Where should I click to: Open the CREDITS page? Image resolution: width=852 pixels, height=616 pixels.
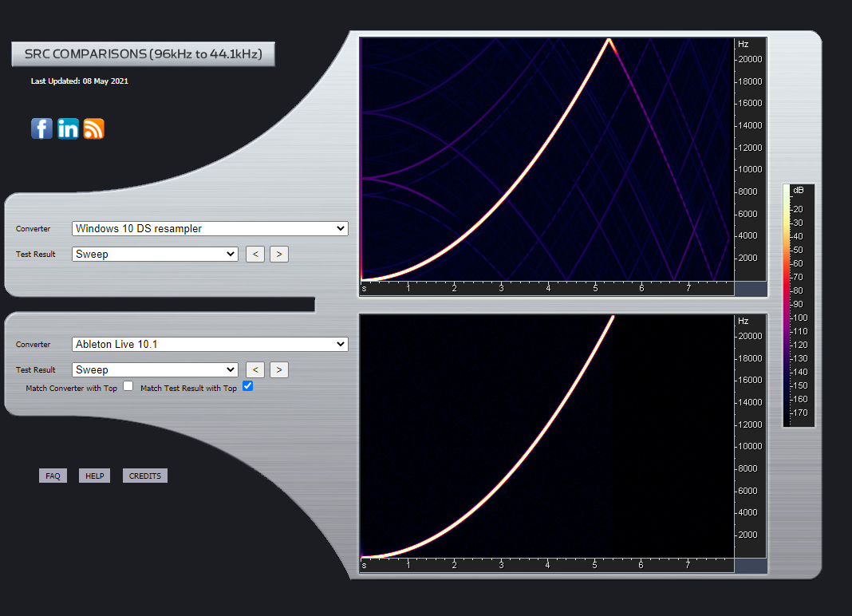tap(144, 476)
